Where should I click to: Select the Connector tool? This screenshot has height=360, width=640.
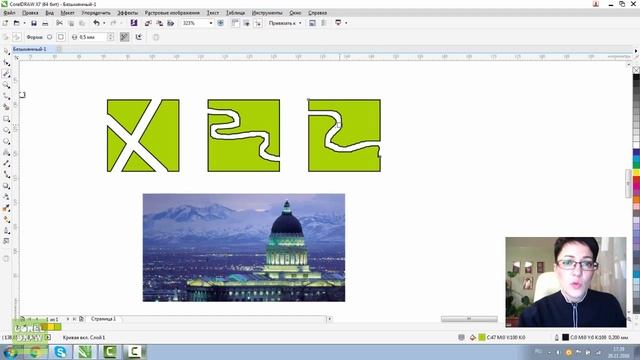pyautogui.click(x=6, y=174)
